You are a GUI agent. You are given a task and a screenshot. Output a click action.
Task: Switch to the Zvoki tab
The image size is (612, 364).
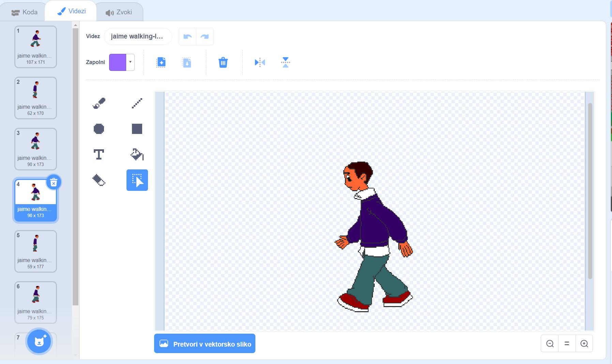119,12
